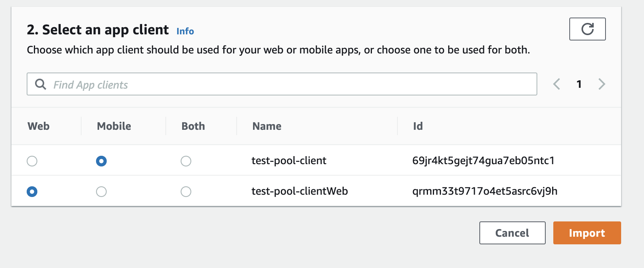Screen dimensions: 644x268
Task: Refresh the app client list
Action: [587, 29]
